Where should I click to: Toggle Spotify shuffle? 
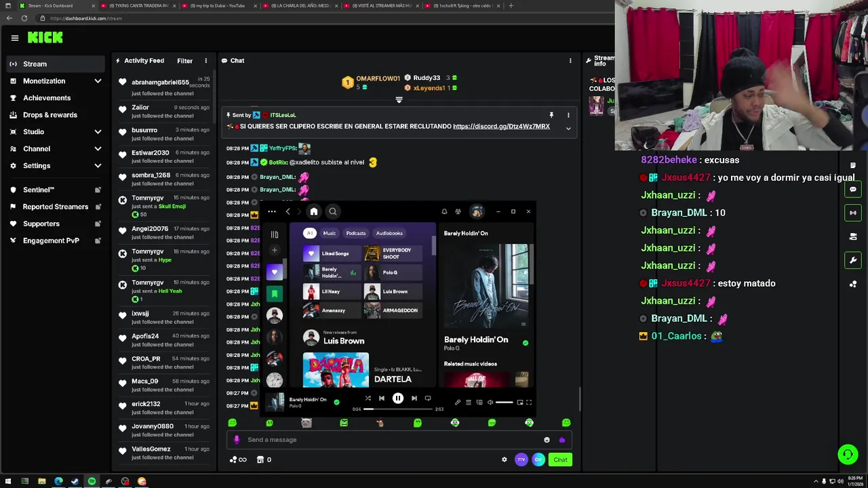click(368, 399)
